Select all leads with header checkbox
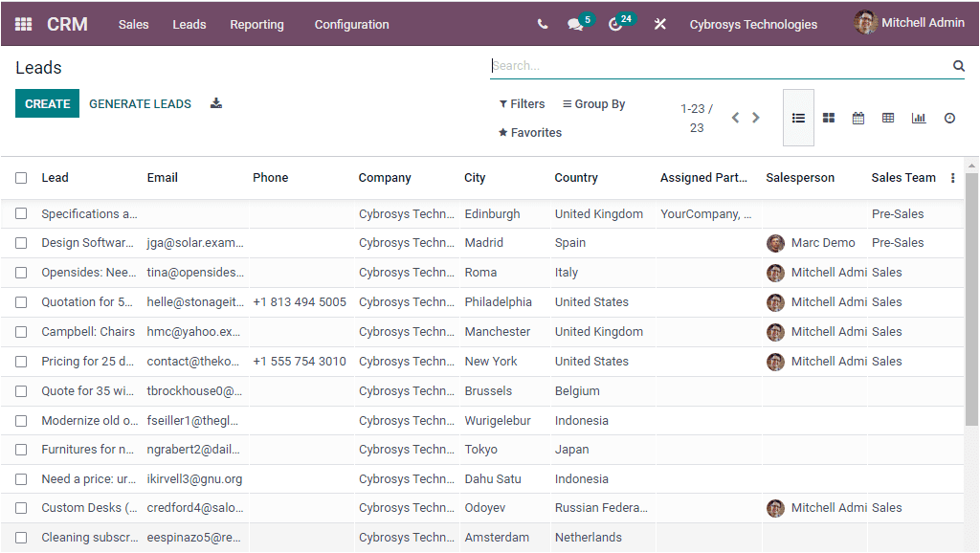 (x=21, y=177)
